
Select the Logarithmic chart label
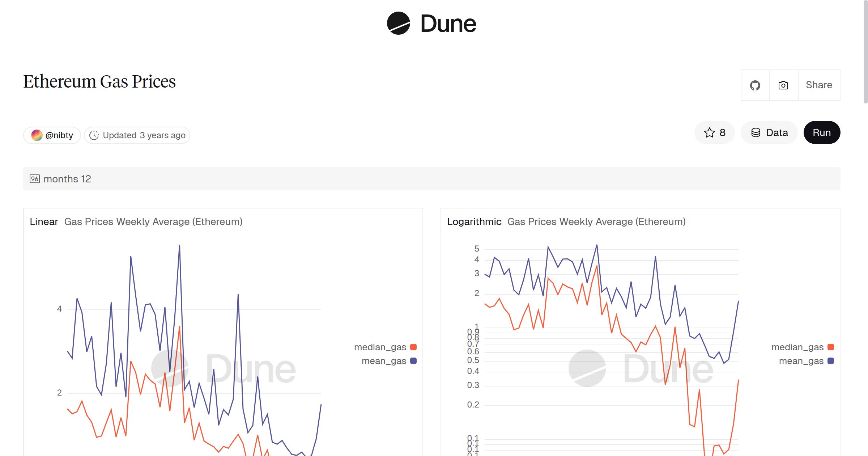[x=474, y=221]
